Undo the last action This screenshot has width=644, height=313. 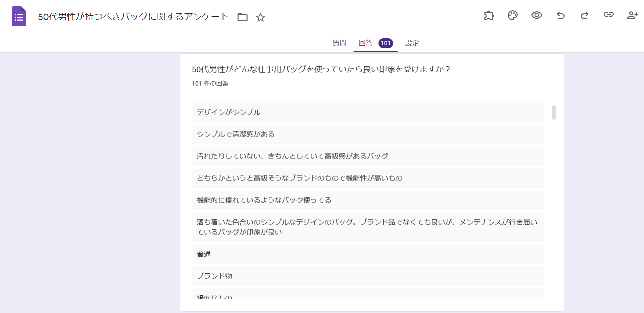coord(561,15)
